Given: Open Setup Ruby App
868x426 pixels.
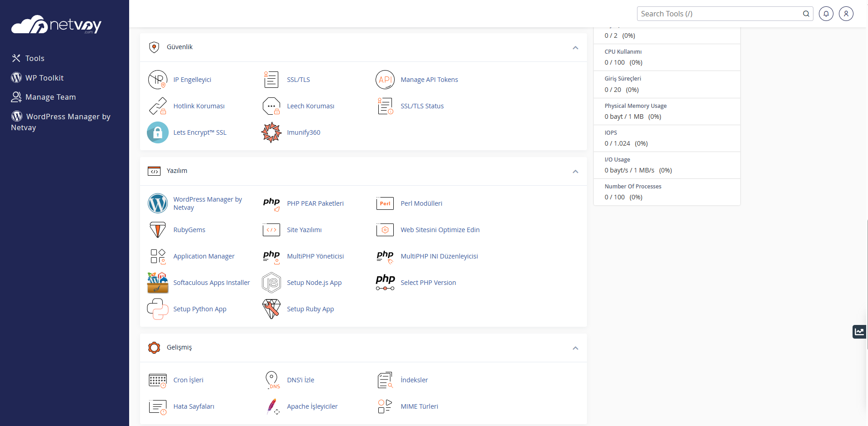Looking at the screenshot, I should (310, 309).
